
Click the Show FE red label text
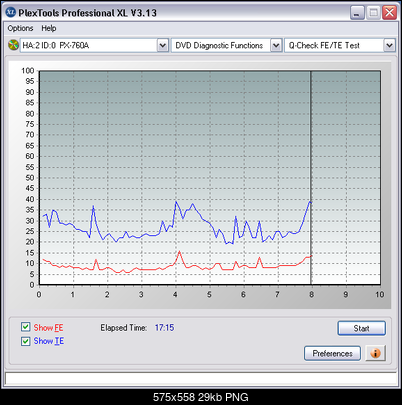48,328
